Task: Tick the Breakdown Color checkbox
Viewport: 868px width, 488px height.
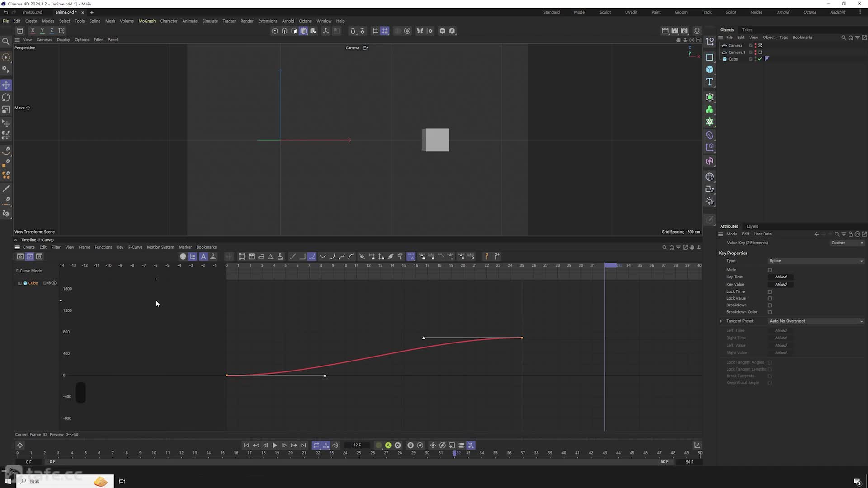Action: [769, 312]
